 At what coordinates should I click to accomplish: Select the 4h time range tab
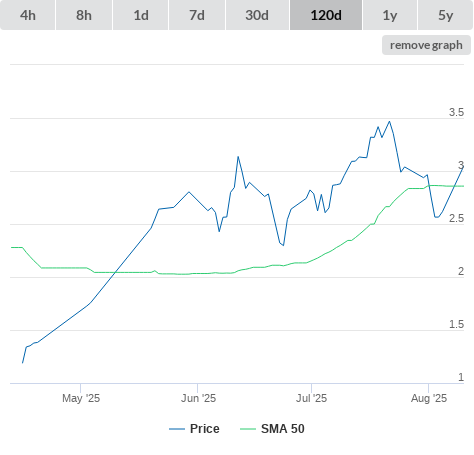(28, 15)
